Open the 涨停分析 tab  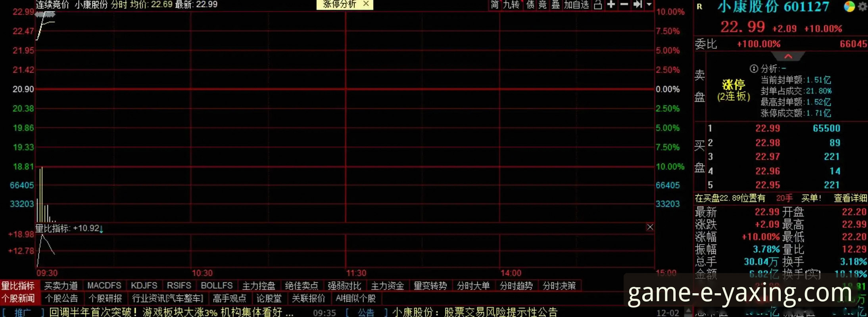(x=340, y=4)
